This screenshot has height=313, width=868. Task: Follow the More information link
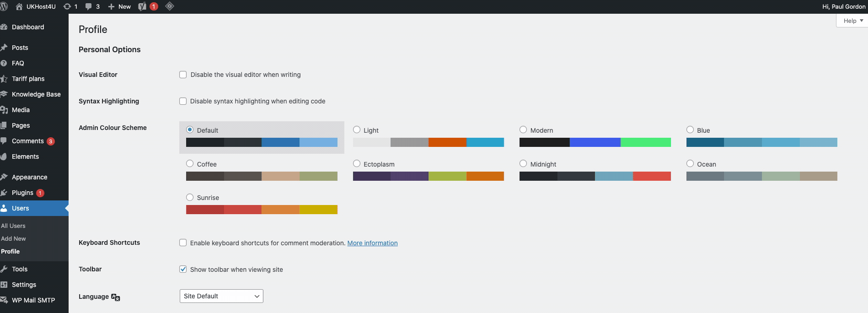tap(372, 243)
